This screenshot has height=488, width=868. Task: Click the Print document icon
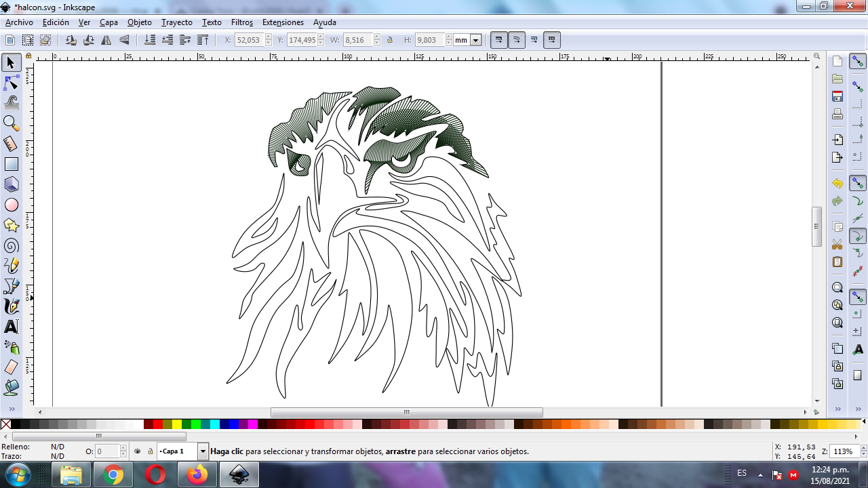(837, 114)
